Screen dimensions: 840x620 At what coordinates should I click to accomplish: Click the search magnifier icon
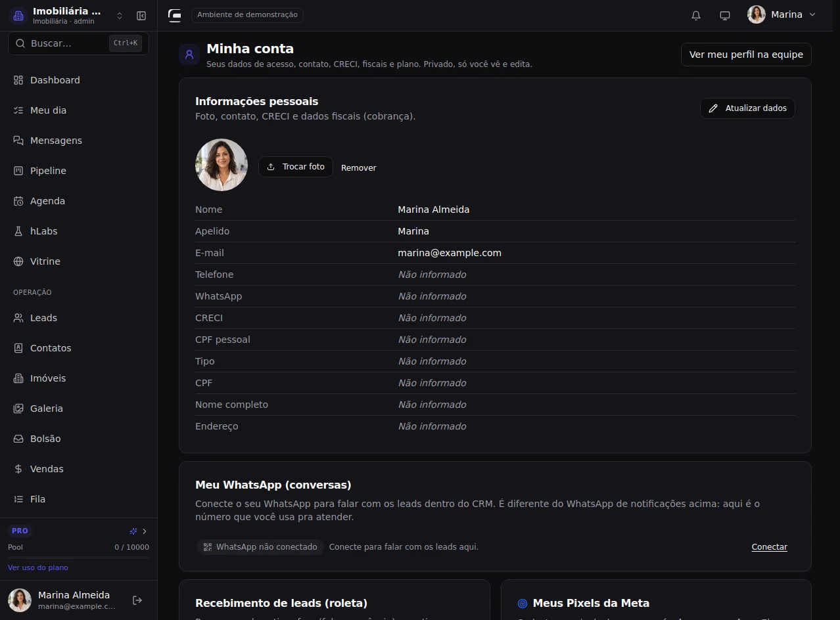click(x=19, y=43)
